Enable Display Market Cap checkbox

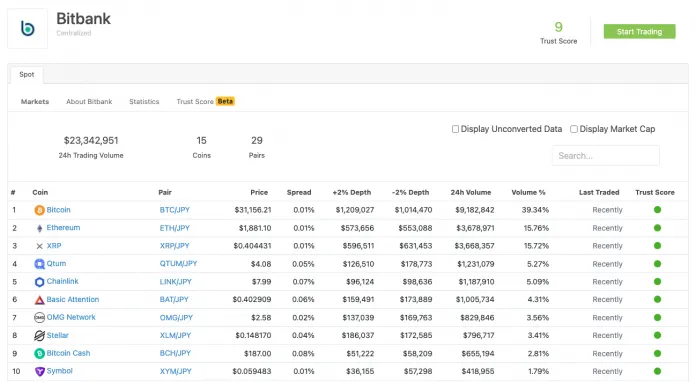click(x=574, y=129)
